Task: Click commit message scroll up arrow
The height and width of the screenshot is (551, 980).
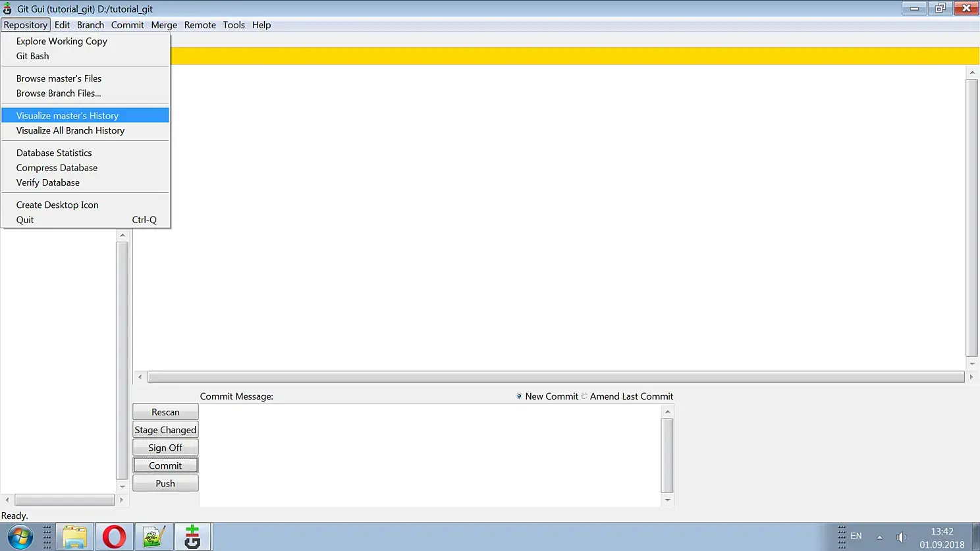Action: (667, 411)
